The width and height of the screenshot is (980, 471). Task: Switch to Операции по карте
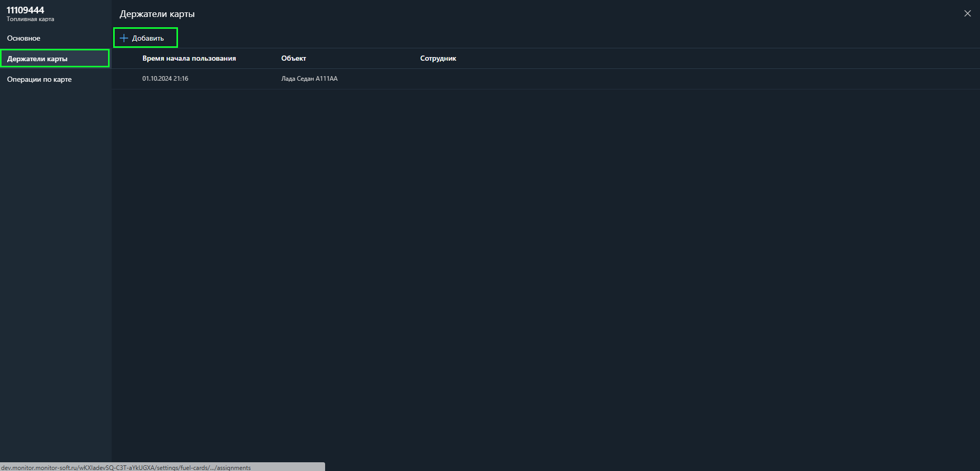pyautogui.click(x=39, y=79)
